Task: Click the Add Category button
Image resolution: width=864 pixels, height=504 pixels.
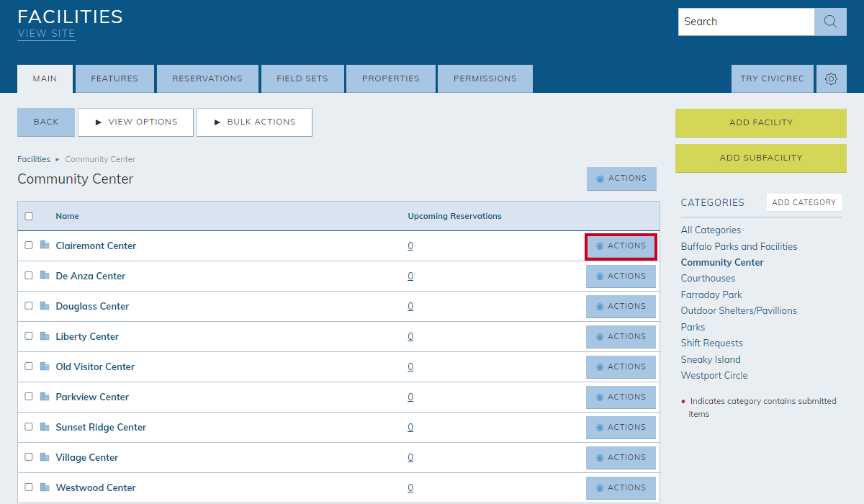Action: 804,202
